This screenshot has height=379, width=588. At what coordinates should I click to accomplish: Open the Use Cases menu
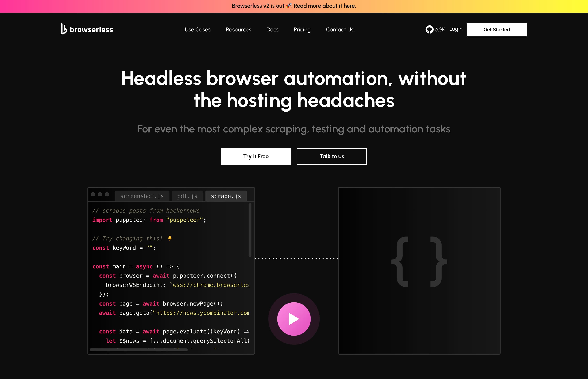(x=198, y=29)
